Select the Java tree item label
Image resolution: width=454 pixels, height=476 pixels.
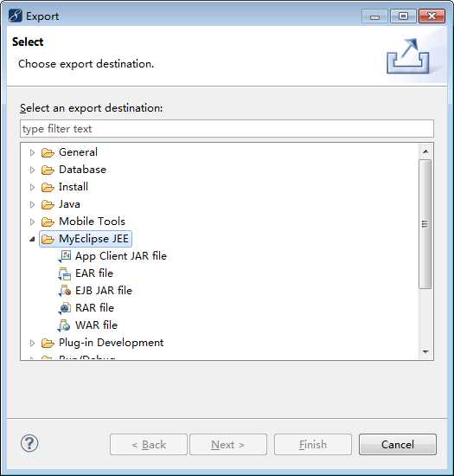point(69,204)
